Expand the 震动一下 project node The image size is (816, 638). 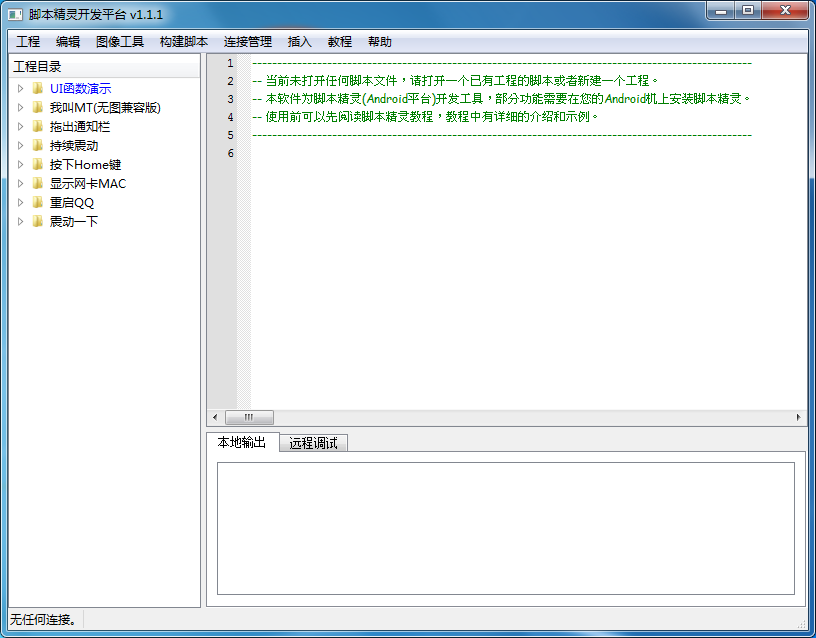coord(20,222)
